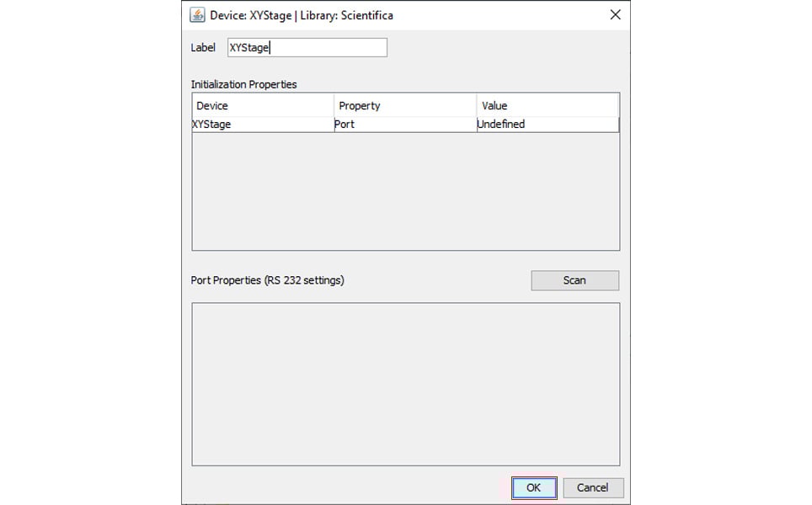
Task: Click the Java icon in title bar
Action: 197,15
